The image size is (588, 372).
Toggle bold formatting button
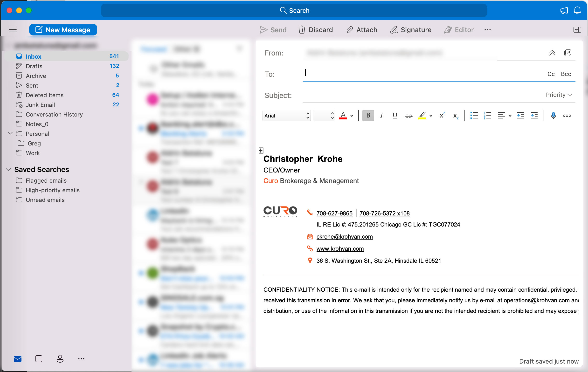[x=368, y=116]
